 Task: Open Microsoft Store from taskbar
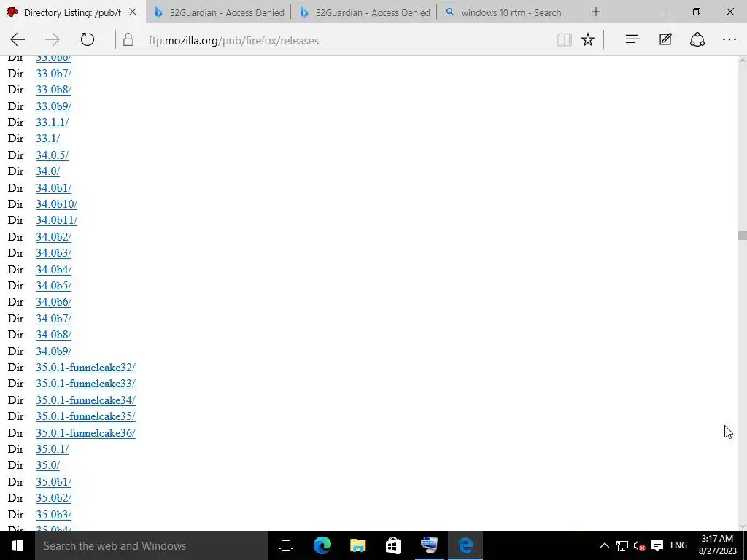point(393,545)
